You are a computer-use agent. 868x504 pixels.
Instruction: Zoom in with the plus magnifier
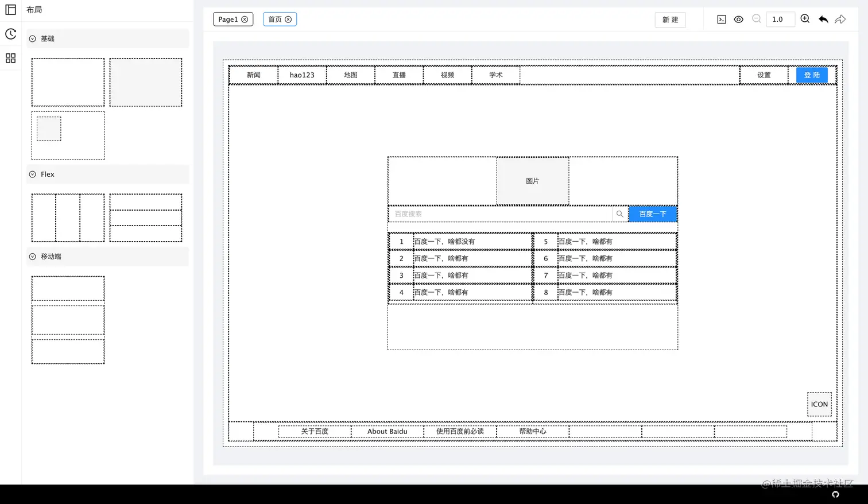pyautogui.click(x=805, y=19)
